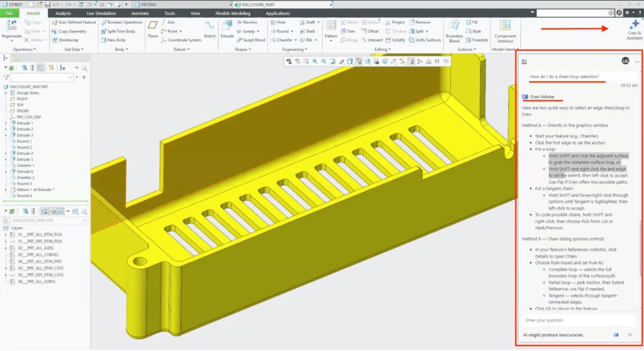Select the Axis datum tool
Screen dimensions: 644x351
pyautogui.click(x=168, y=22)
